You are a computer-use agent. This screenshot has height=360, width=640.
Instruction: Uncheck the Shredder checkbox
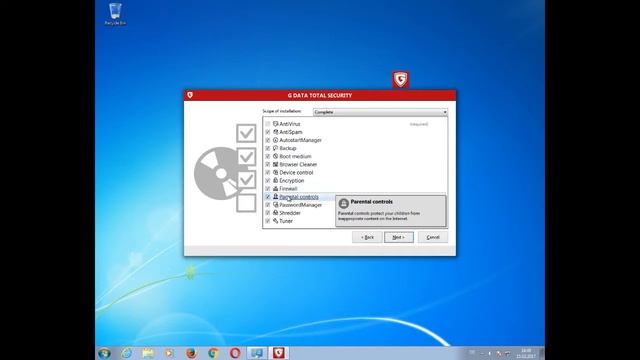(268, 213)
